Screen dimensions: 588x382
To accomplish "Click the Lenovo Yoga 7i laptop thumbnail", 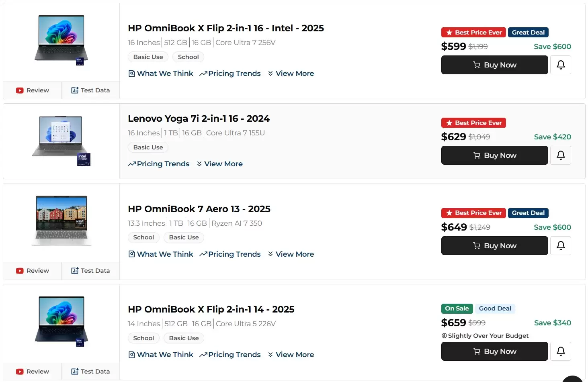I will (x=61, y=141).
